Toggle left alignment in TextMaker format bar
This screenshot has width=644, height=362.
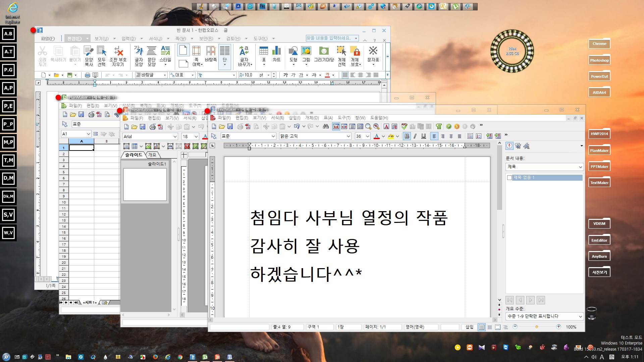pyautogui.click(x=434, y=136)
